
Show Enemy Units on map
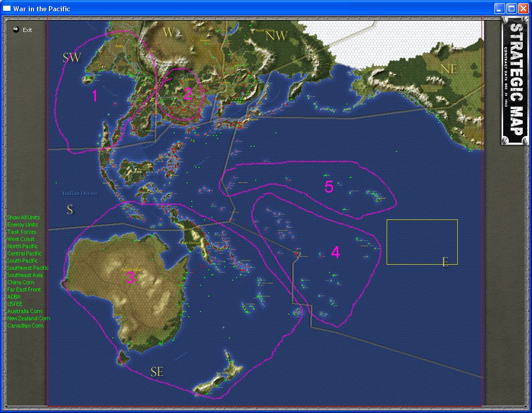pos(22,225)
